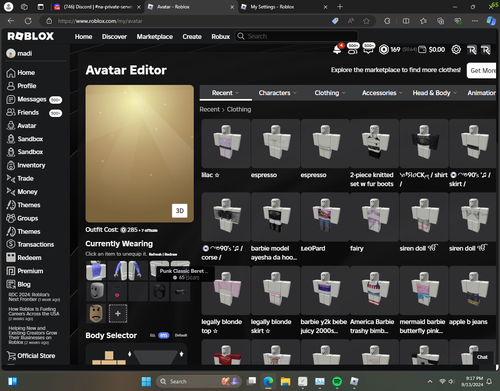This screenshot has height=391, width=500.
Task: Open Avatar icon in the left sidebar
Action: [x=11, y=126]
